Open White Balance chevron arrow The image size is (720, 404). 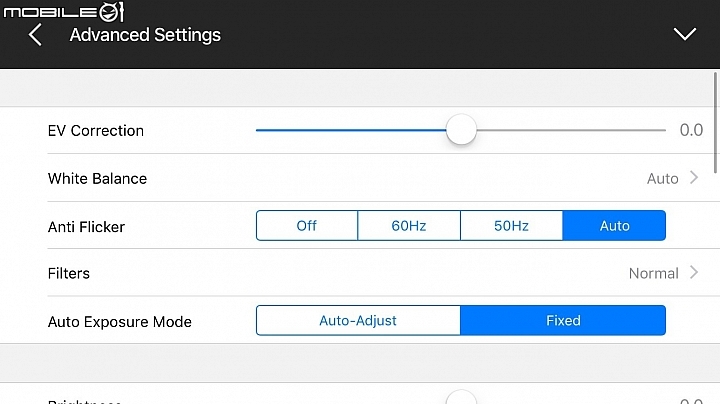[694, 178]
